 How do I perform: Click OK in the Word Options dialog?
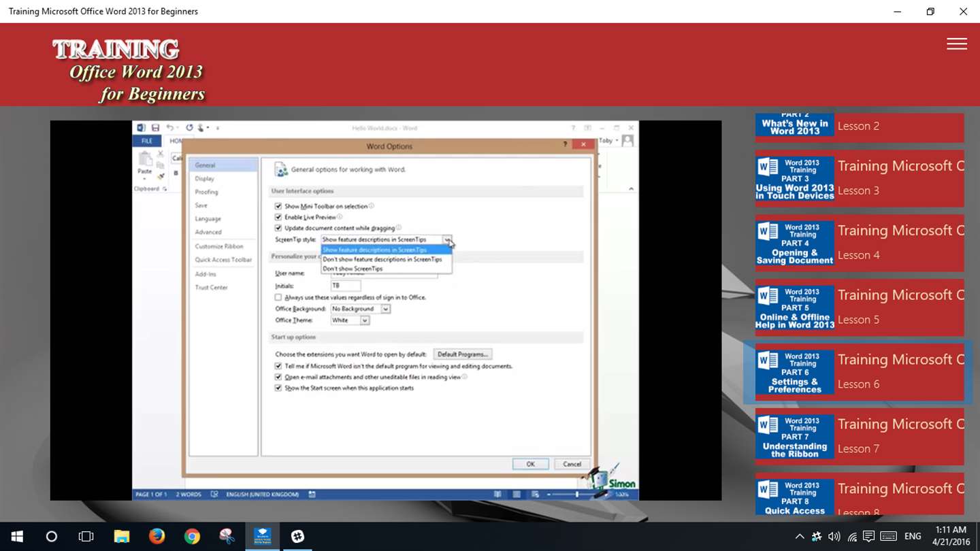click(x=531, y=464)
